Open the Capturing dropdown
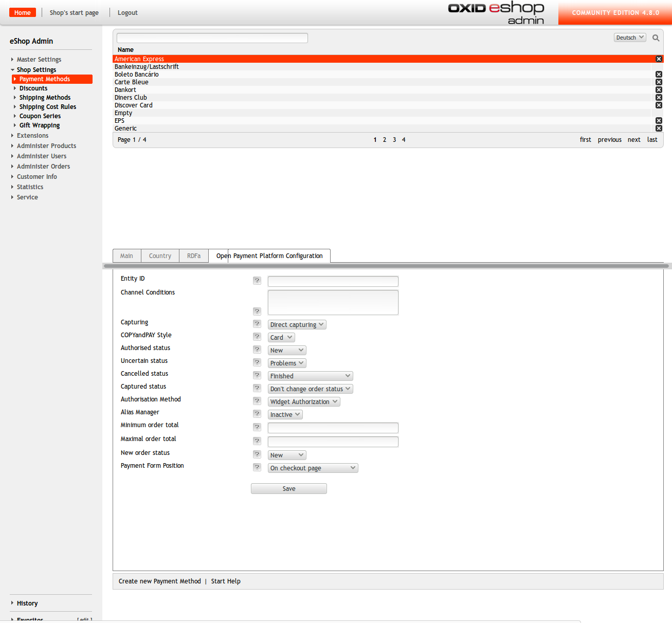Screen dimensions: 672x623 point(297,325)
